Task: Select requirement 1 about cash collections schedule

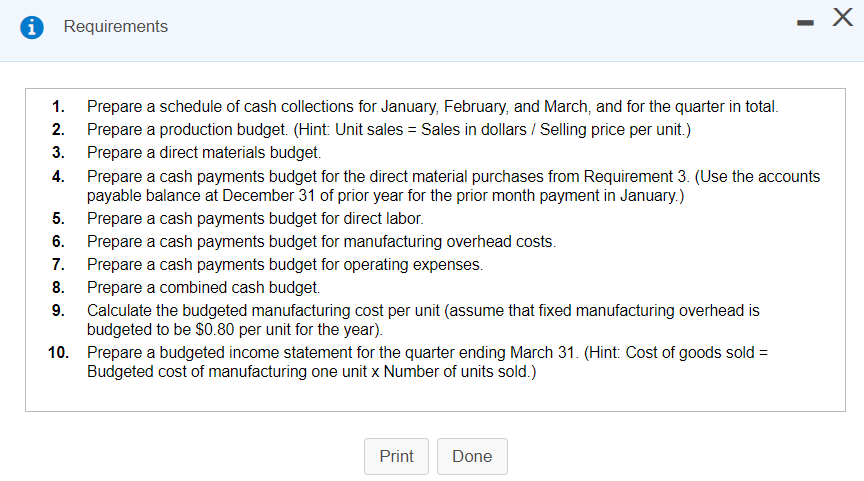Action: point(433,106)
